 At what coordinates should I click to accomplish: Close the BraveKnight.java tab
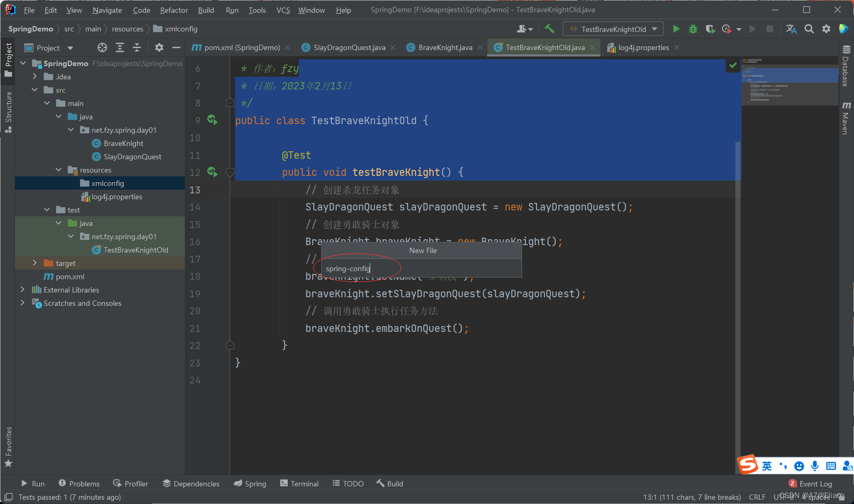pos(480,47)
